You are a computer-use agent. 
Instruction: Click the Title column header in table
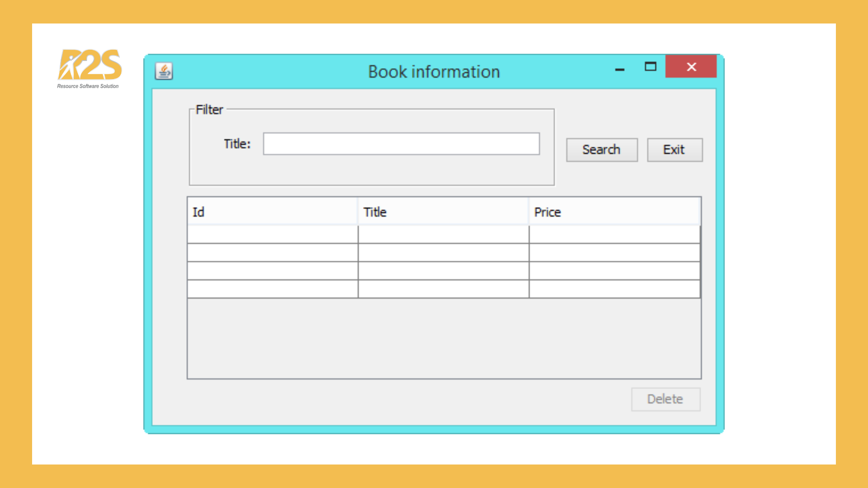(x=443, y=212)
